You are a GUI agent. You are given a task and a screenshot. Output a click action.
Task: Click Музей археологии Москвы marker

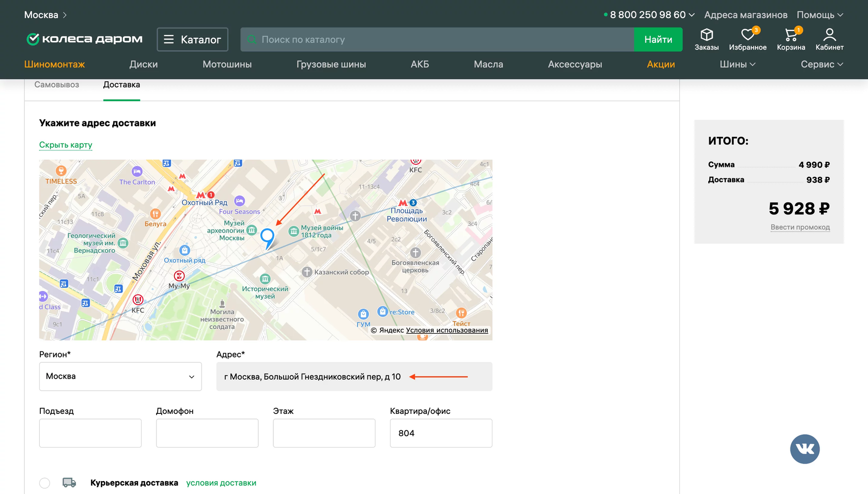tap(252, 230)
